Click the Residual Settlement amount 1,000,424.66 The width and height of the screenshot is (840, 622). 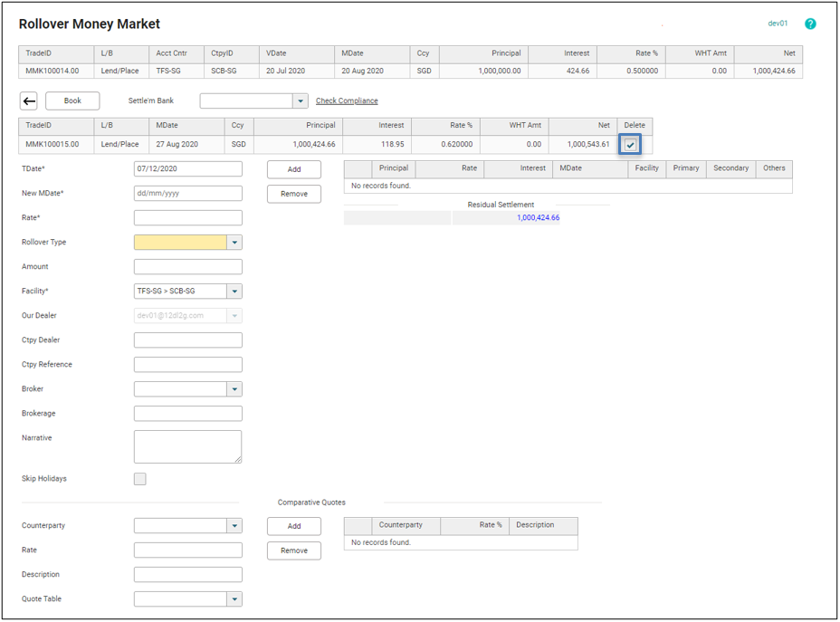[x=538, y=218]
